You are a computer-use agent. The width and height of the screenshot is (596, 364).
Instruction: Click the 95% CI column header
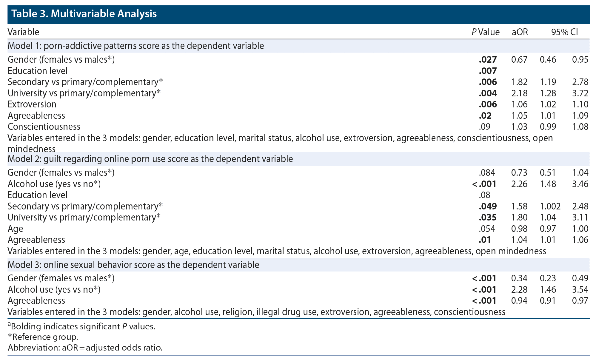565,32
